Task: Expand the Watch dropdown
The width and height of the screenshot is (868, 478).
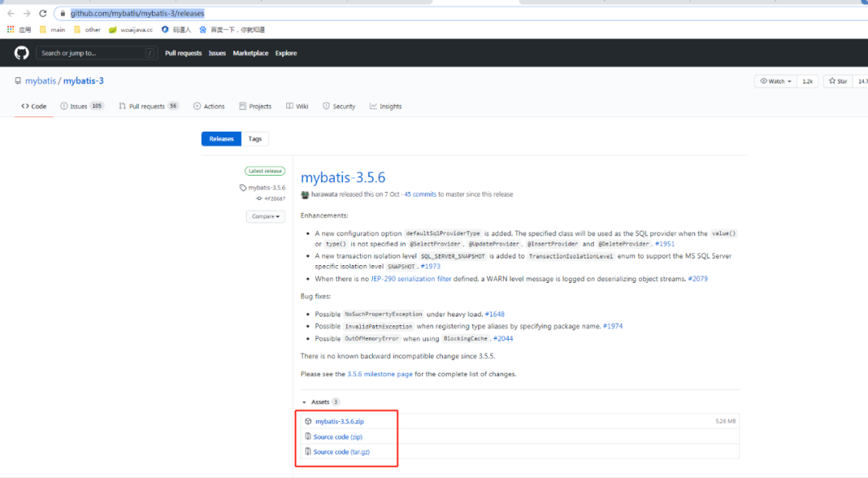Action: (776, 81)
